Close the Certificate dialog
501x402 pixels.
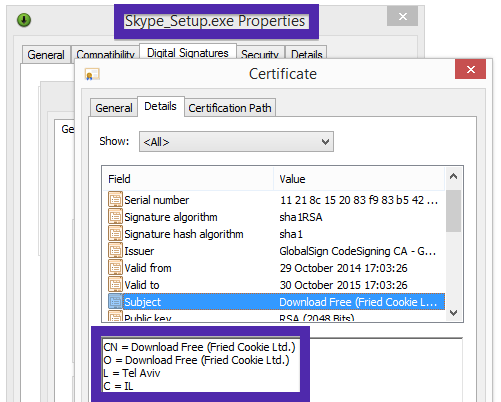tap(470, 69)
